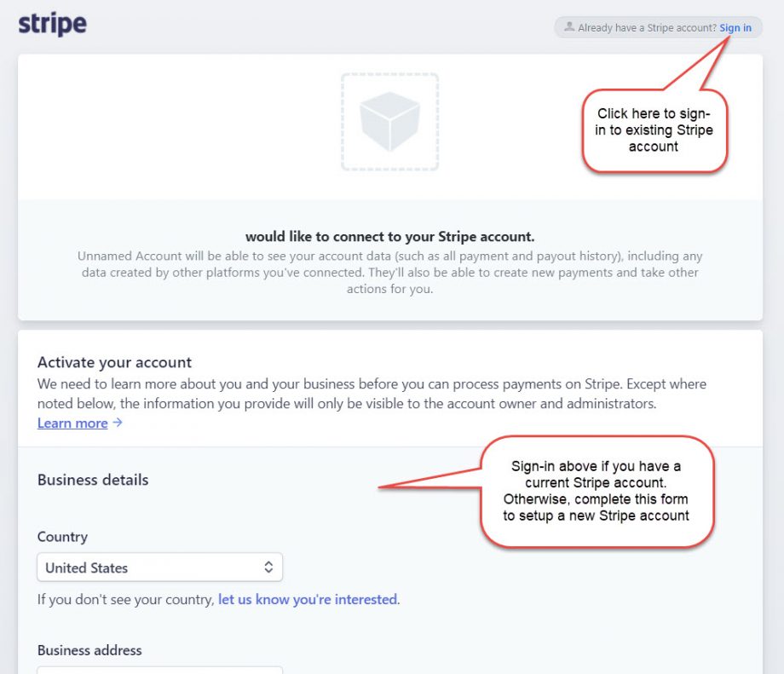The image size is (784, 674).
Task: Click the person icon beside Sign in prompt
Action: tap(568, 26)
